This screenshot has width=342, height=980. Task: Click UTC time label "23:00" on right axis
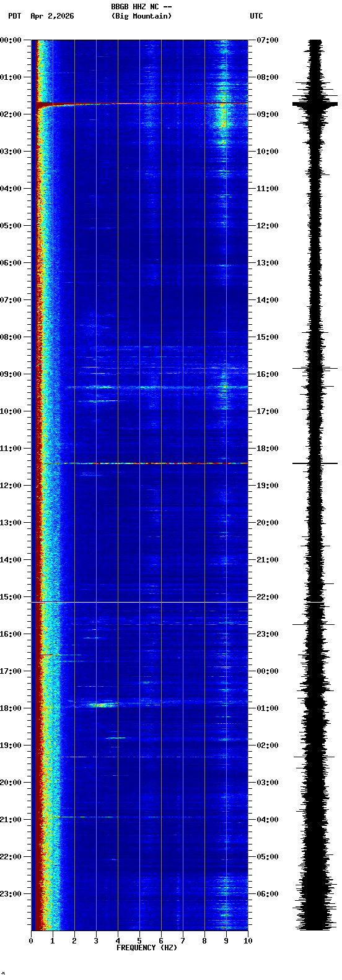pos(268,634)
